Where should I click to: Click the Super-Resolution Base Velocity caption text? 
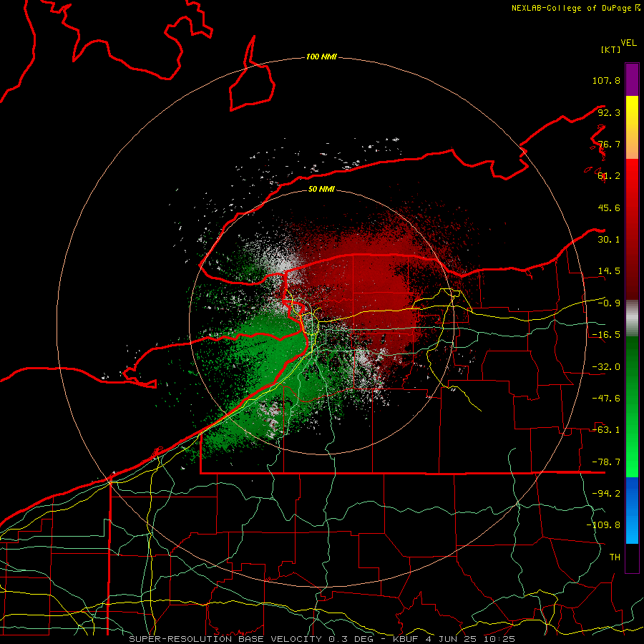(x=322, y=639)
